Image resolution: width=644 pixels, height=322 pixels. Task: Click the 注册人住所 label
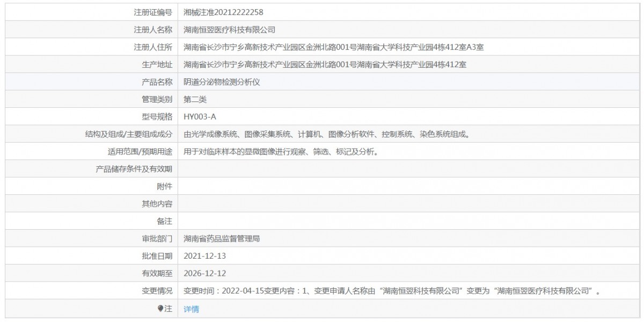[x=153, y=47]
